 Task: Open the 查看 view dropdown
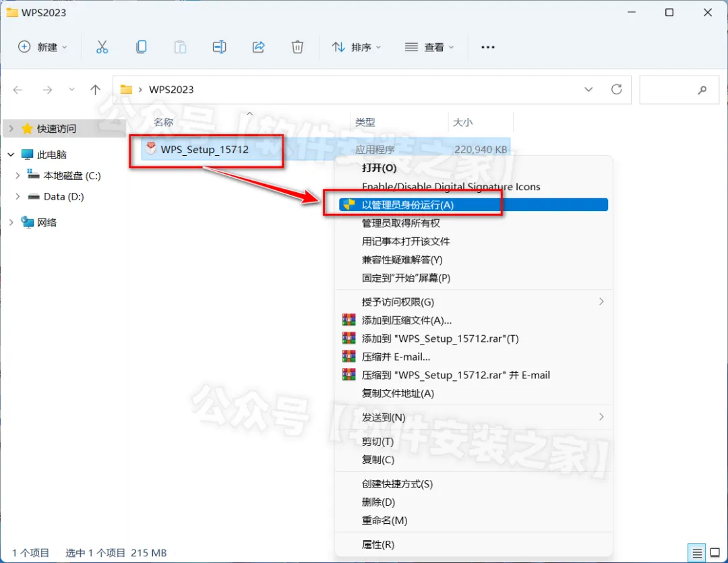tap(429, 47)
